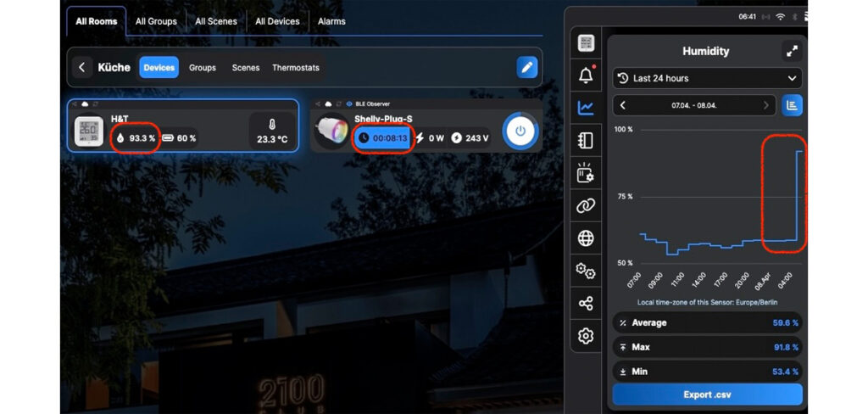868x414 pixels.
Task: Open the double-gear actions icon in sidebar
Action: [x=586, y=271]
